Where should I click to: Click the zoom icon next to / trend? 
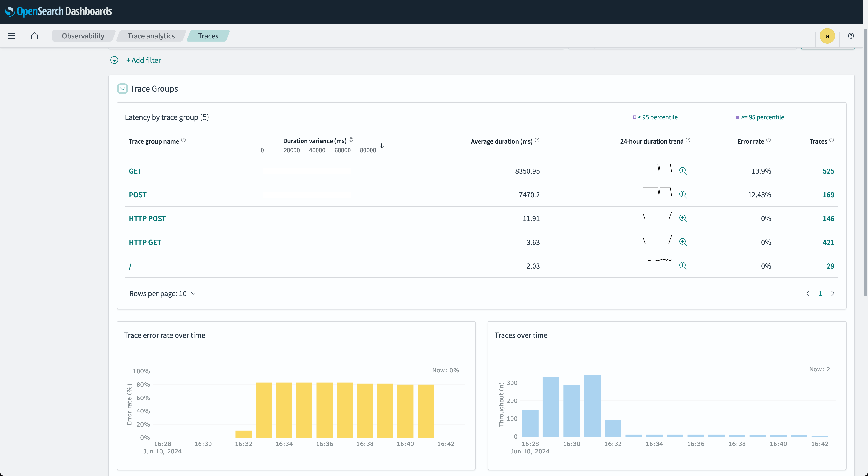tap(683, 266)
